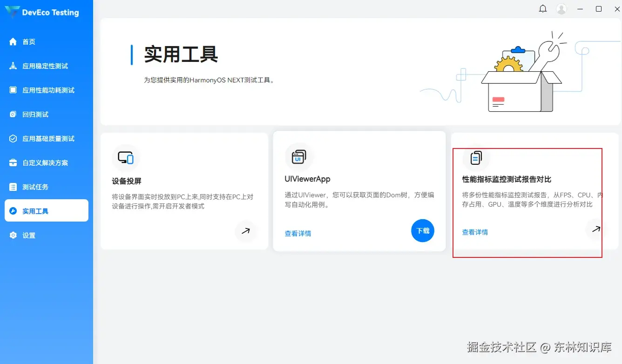Click the 设备投屏 description text

tap(183, 201)
